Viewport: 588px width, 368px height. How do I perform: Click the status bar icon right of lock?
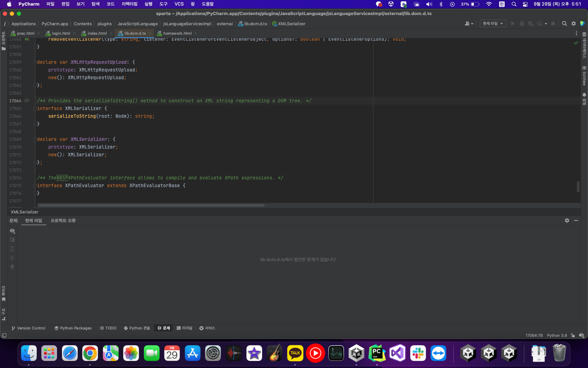[582, 335]
